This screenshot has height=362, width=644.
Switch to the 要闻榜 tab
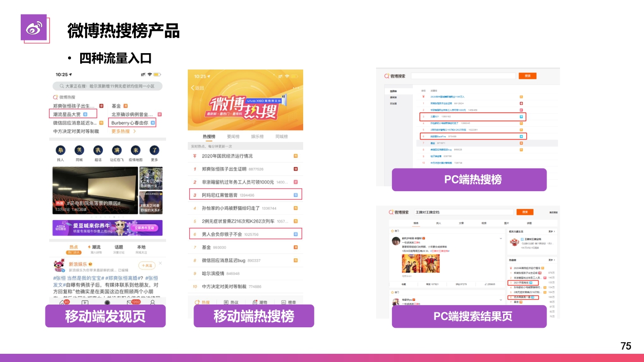pos(234,137)
